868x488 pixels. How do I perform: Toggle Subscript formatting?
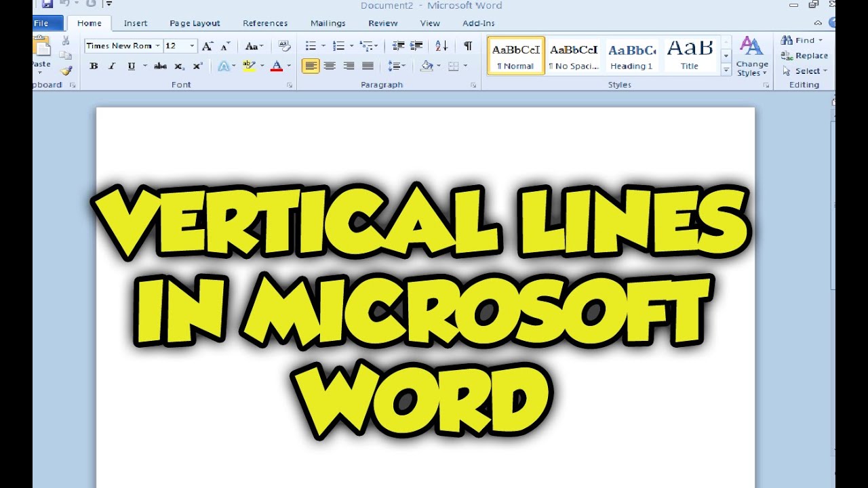tap(179, 66)
